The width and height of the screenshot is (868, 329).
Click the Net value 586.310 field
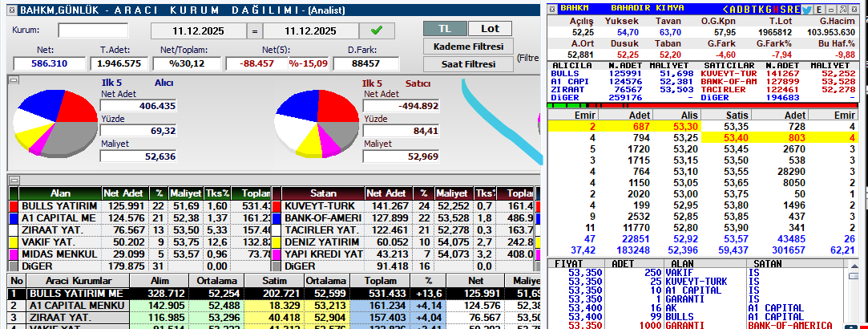(x=49, y=63)
